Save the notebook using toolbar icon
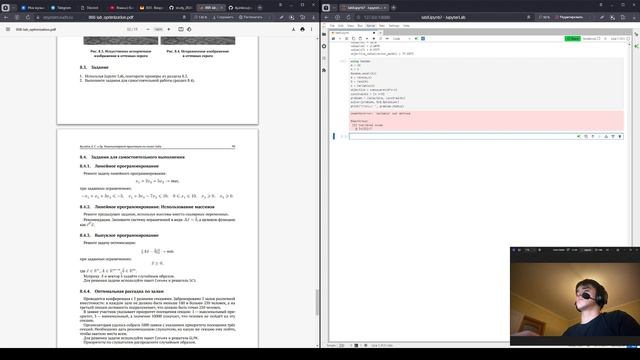This screenshot has width=640, height=360. (333, 39)
